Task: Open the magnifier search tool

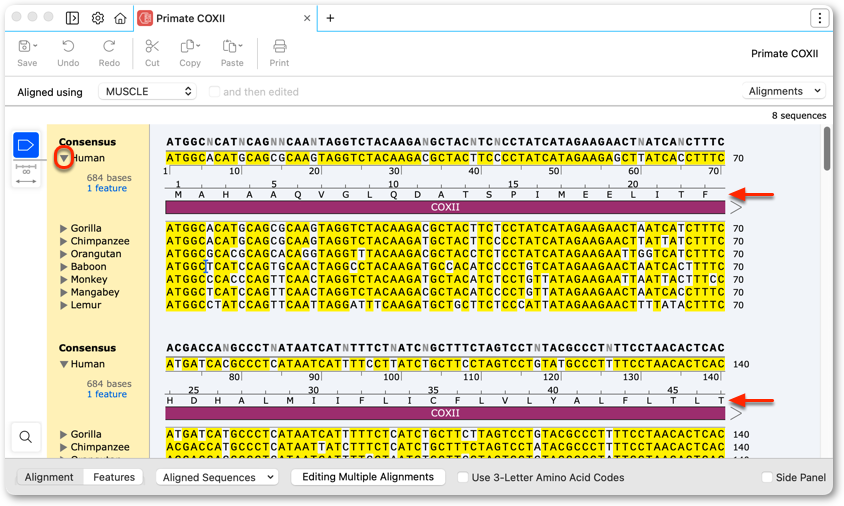Action: [25, 437]
